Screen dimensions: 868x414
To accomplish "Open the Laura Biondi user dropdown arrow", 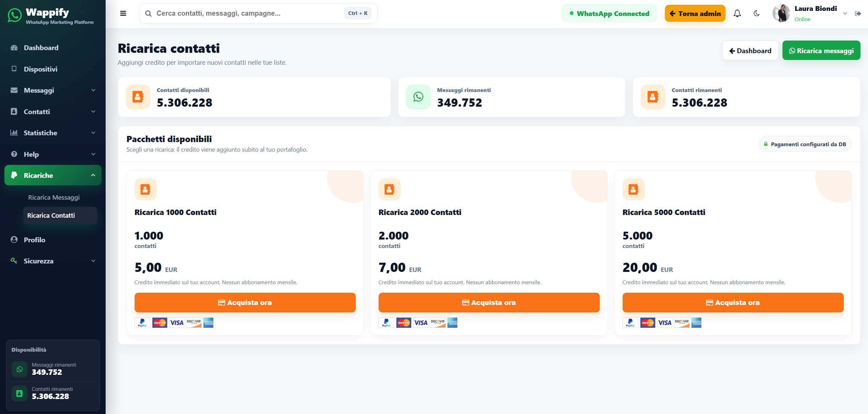I will tap(845, 14).
